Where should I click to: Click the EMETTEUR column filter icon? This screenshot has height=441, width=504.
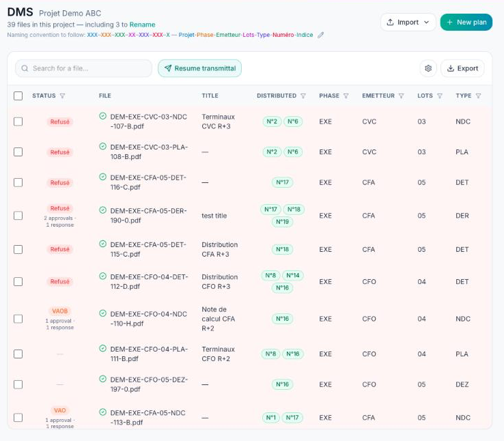pyautogui.click(x=401, y=96)
